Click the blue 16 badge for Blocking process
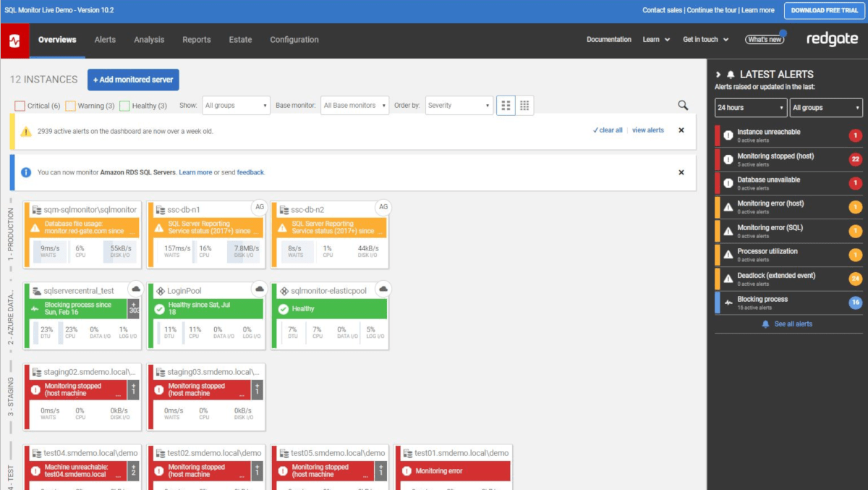Viewport: 868px width, 490px height. point(855,303)
